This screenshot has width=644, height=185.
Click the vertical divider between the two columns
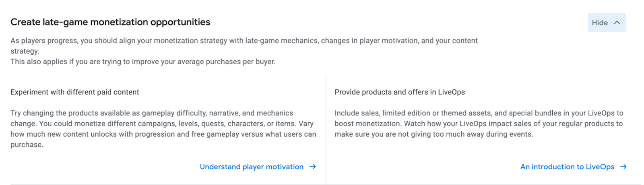[x=326, y=129]
